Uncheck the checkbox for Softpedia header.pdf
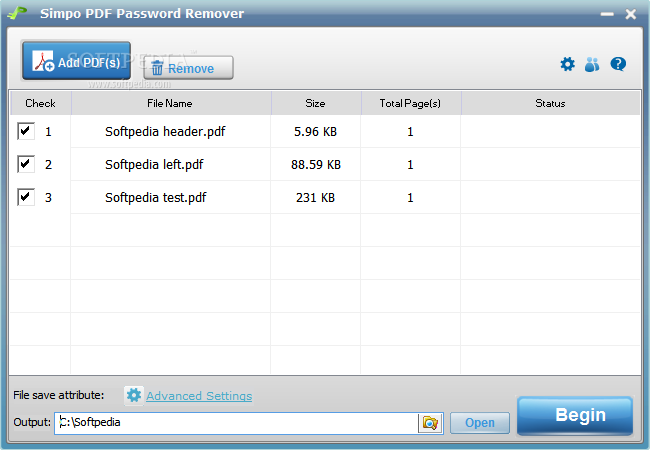Screen dimensions: 650x450 (26, 131)
